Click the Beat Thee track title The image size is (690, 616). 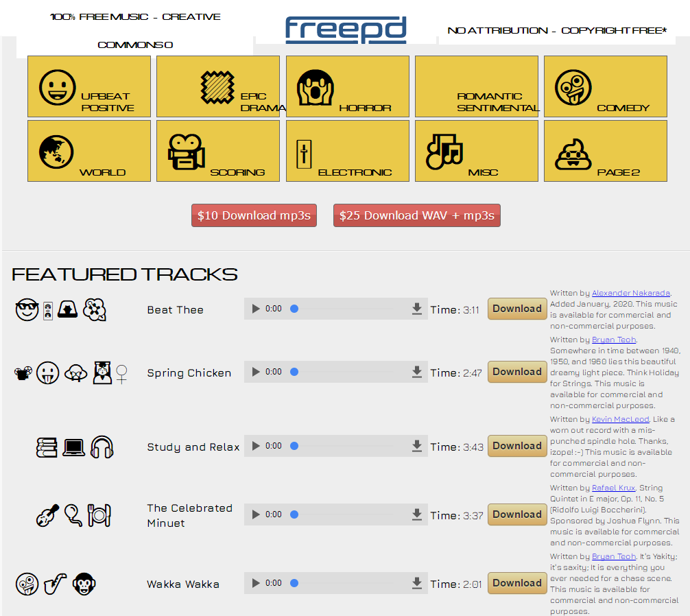coord(175,310)
